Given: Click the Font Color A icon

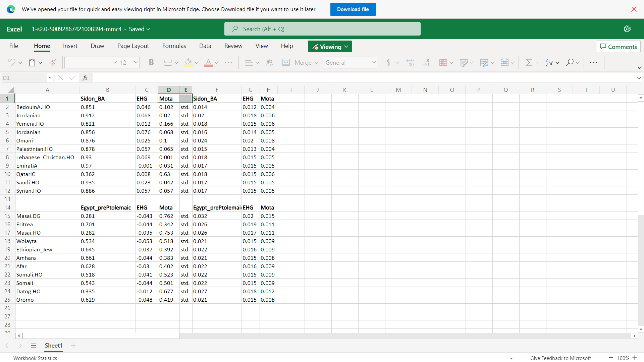Looking at the screenshot, I should 208,62.
